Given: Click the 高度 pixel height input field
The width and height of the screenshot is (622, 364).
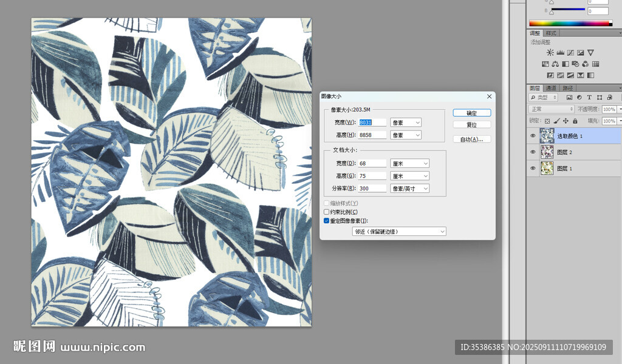Looking at the screenshot, I should [x=372, y=135].
